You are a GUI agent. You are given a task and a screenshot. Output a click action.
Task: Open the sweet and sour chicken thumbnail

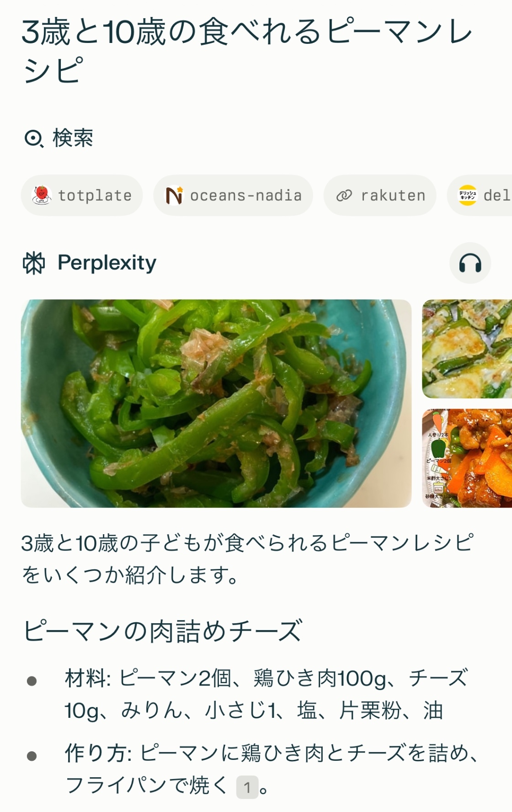click(467, 458)
